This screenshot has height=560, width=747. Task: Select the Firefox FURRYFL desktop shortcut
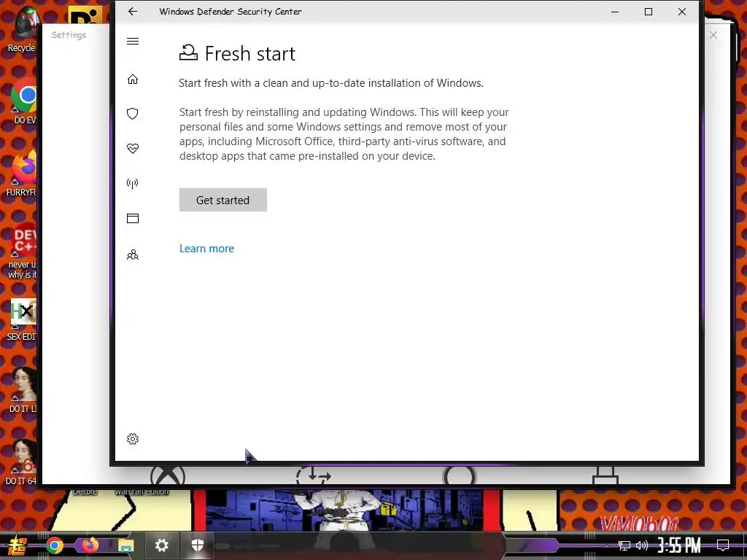22,174
